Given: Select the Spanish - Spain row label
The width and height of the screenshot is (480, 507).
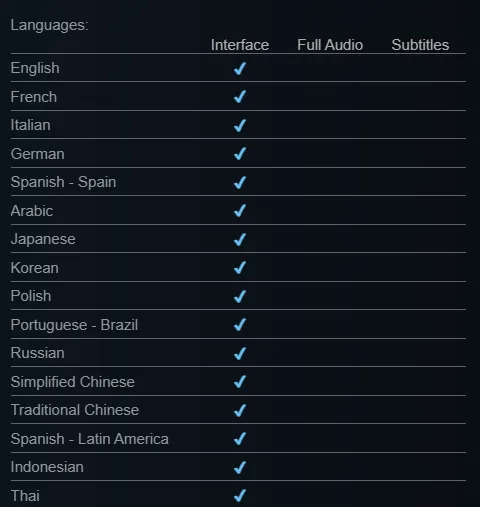Looking at the screenshot, I should click(63, 182).
